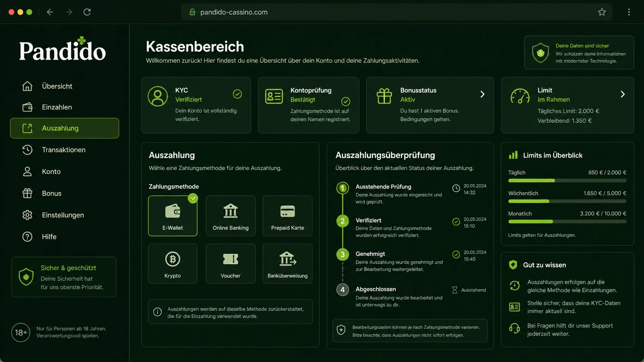Click the Übersicht home icon
The height and width of the screenshot is (362, 644).
[x=27, y=86]
